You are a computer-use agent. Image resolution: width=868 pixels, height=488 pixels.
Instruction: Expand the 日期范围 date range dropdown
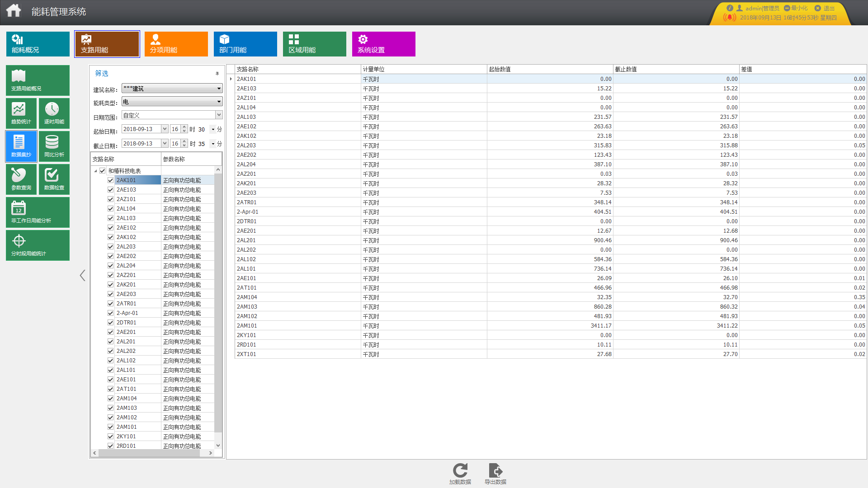coord(219,115)
